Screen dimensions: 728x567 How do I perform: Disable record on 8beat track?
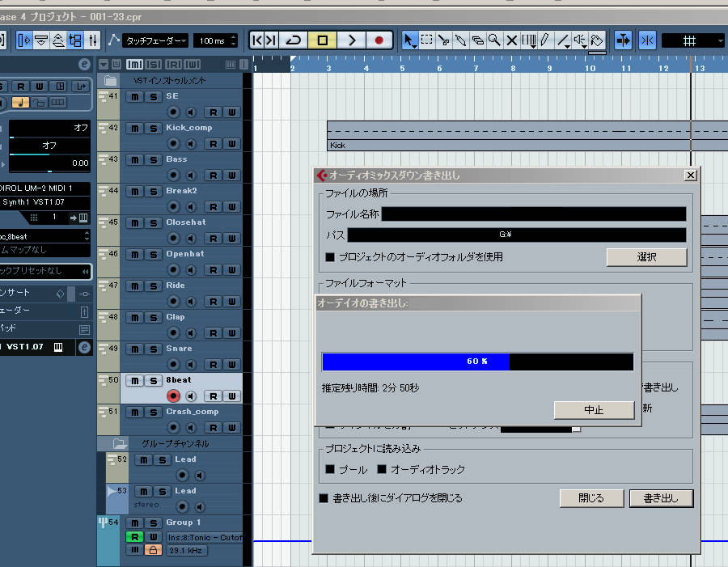pyautogui.click(x=173, y=396)
